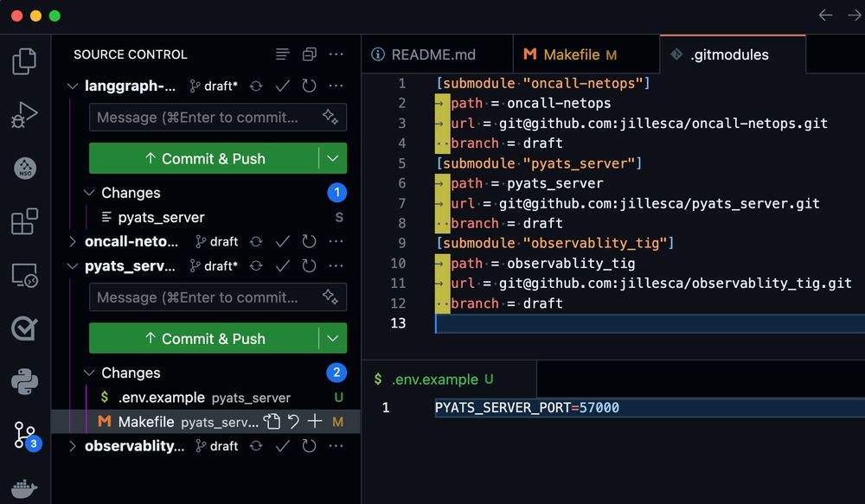
Task: Commit checkmark for oncall-neto repository
Action: (283, 241)
